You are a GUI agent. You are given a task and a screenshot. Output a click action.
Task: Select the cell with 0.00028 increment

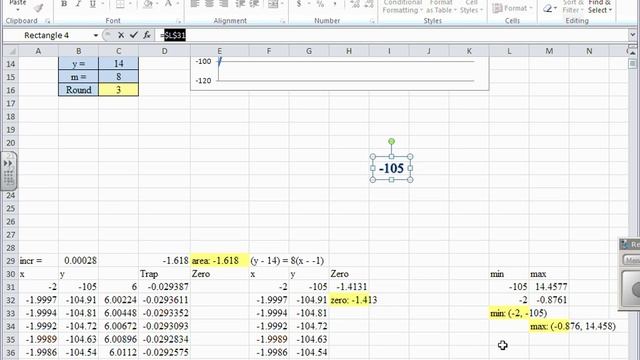78,260
